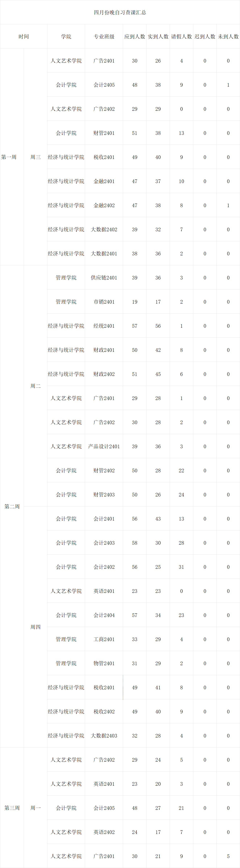Click the 金融2402 class cell
This screenshot has height=868, width=240.
104,205
